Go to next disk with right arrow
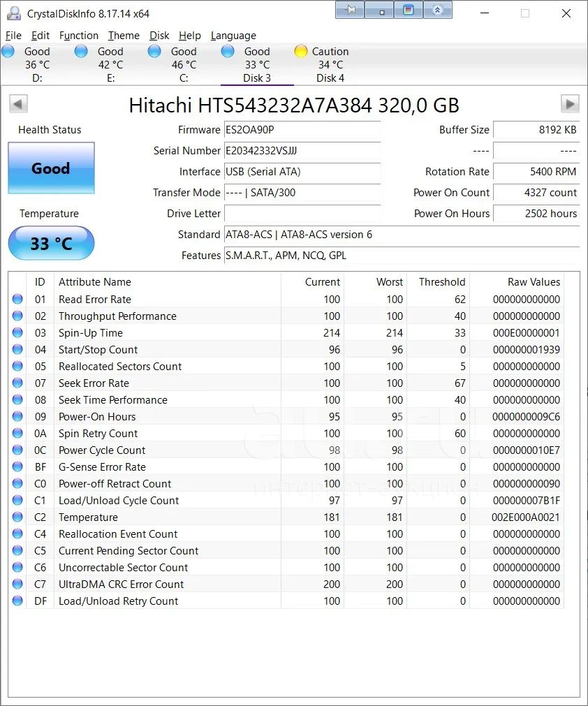 click(x=570, y=104)
